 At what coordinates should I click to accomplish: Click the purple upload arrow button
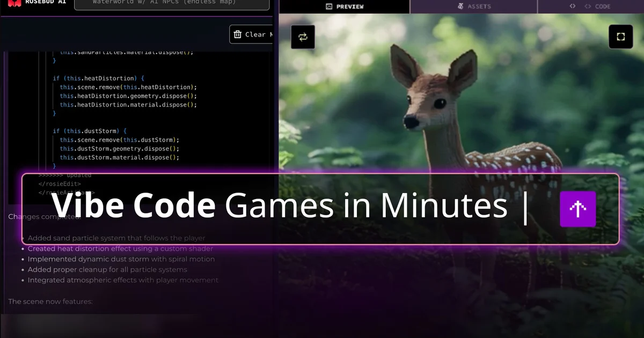click(x=577, y=209)
